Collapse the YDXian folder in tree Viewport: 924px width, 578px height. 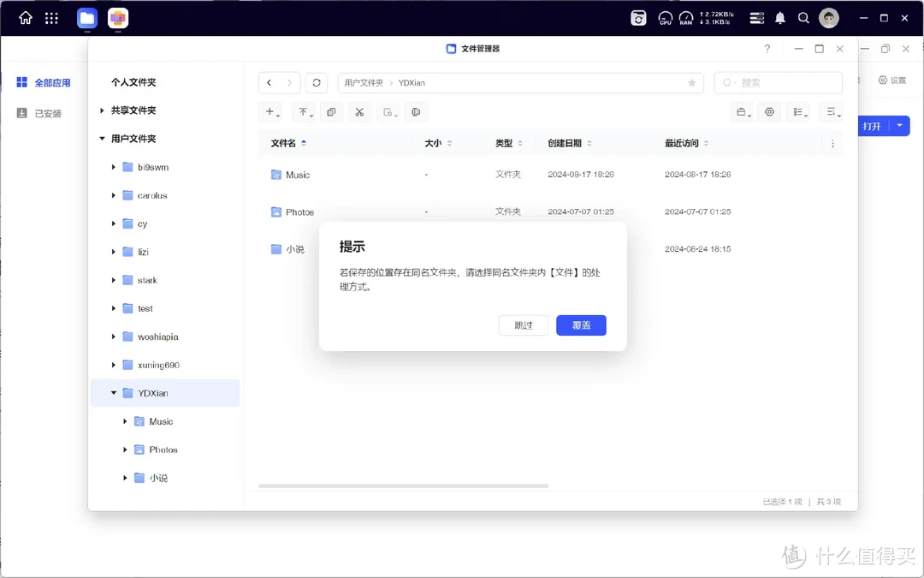(114, 393)
